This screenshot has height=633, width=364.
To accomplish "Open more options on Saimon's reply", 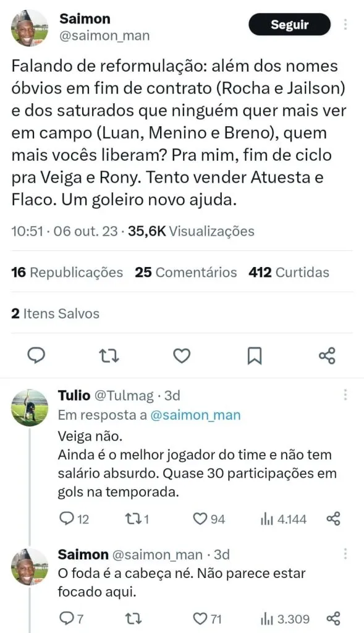I will (345, 553).
